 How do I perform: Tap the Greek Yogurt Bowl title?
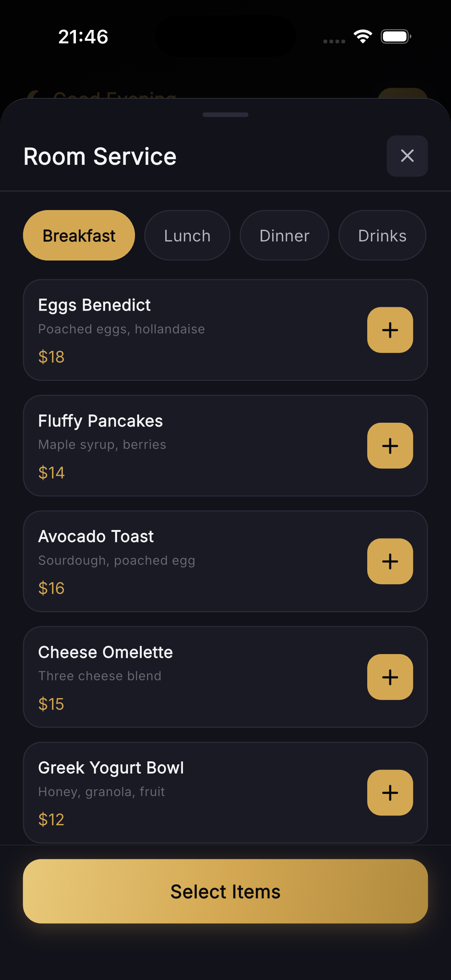(111, 768)
